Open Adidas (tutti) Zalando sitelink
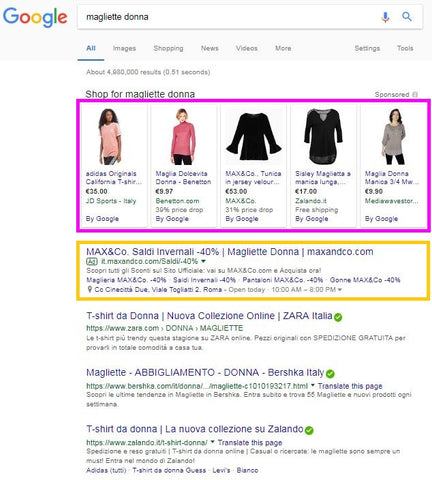 pyautogui.click(x=106, y=470)
